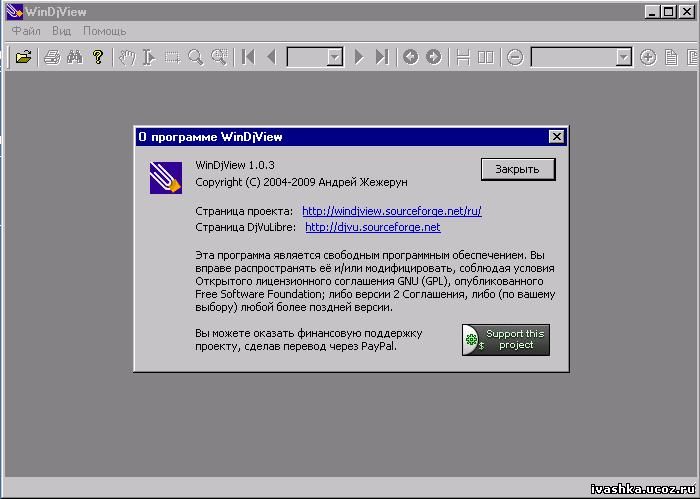The image size is (700, 499).
Task: Open the page number dropdown
Action: click(x=334, y=57)
